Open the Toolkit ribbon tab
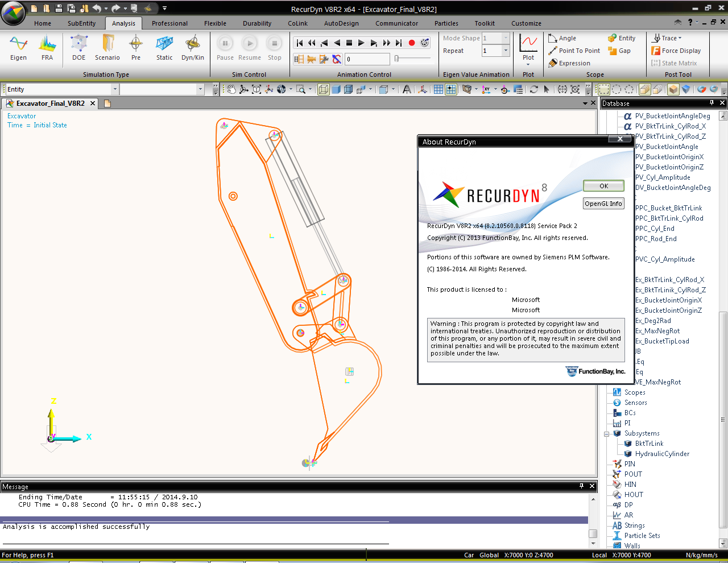728x563 pixels. coord(485,23)
